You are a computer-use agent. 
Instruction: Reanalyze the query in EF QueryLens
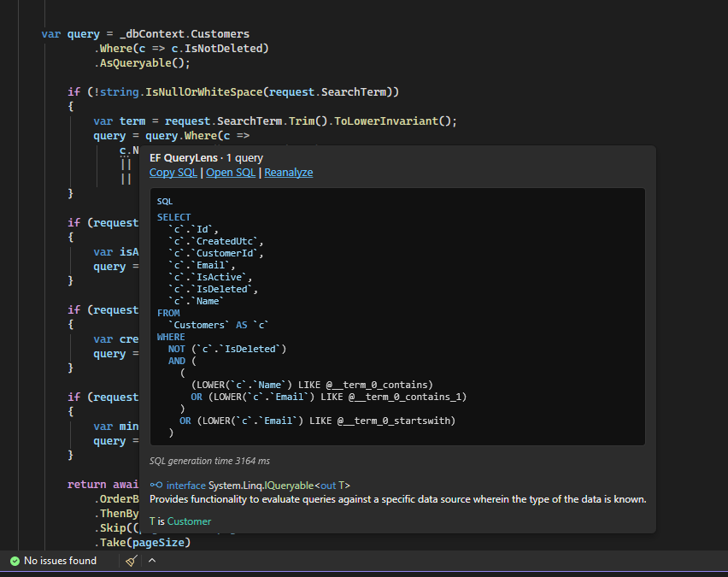click(x=288, y=173)
